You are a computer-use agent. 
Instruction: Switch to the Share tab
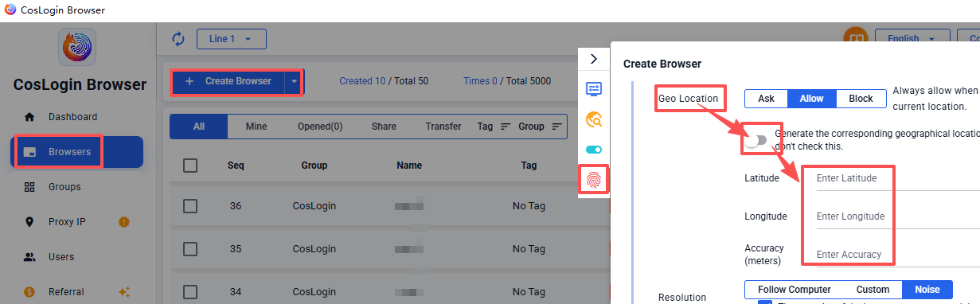pos(384,127)
